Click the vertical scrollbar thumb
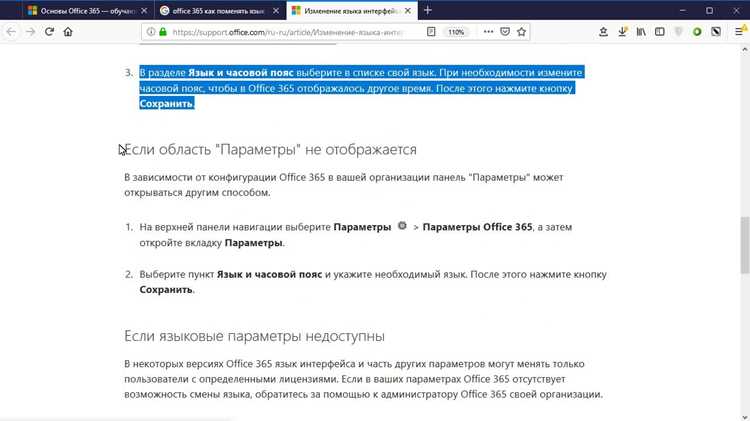Screen dimensions: 750x421 pyautogui.click(x=745, y=245)
